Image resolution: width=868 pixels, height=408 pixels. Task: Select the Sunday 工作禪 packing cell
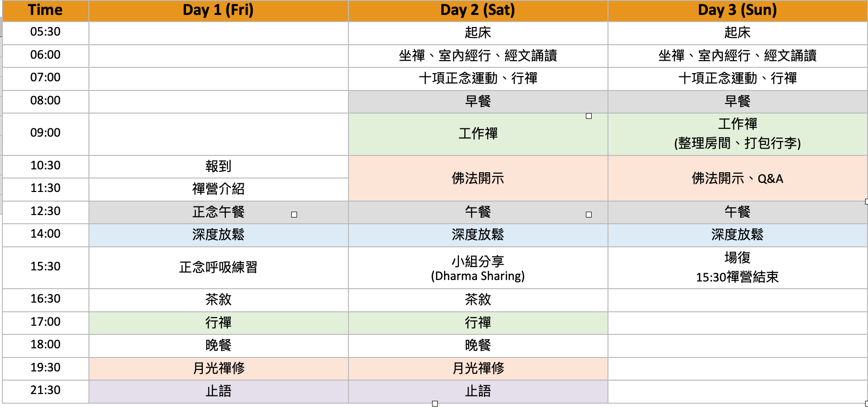coord(737,134)
